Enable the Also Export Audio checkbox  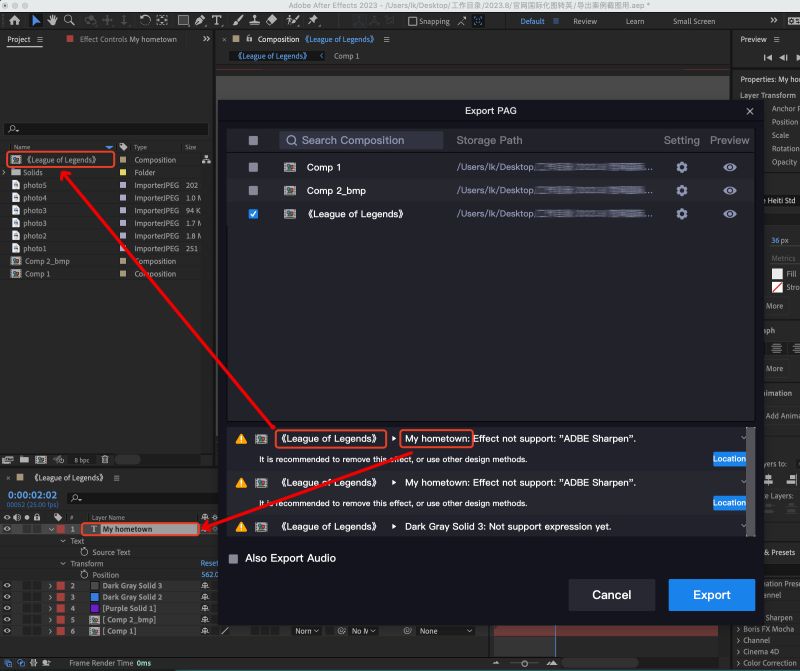pos(234,558)
